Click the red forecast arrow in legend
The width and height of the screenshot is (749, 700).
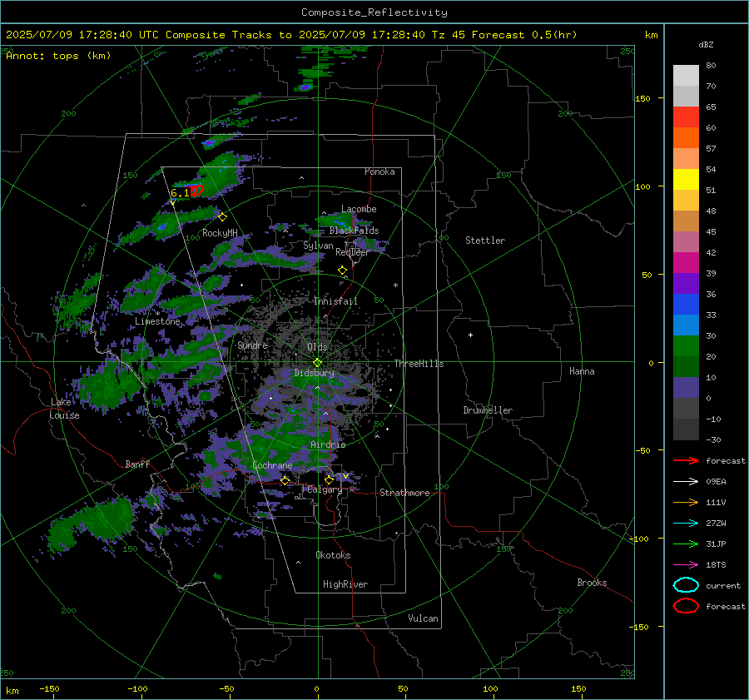686,460
